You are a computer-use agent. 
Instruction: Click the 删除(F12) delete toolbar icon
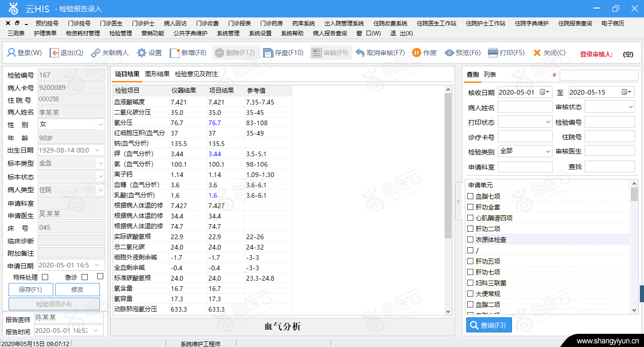point(219,53)
